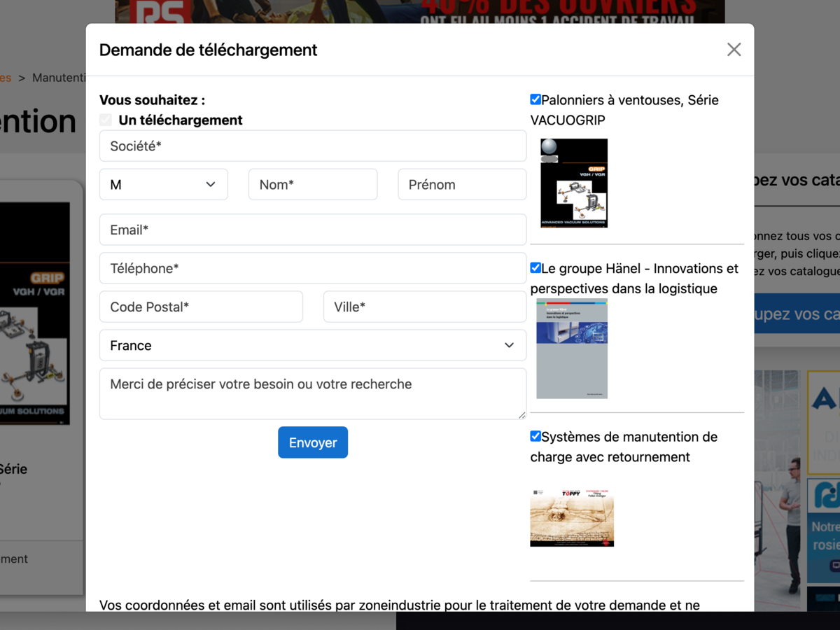This screenshot has height=630, width=840.
Task: Close the Demande de téléchargement dialog
Action: coord(734,49)
